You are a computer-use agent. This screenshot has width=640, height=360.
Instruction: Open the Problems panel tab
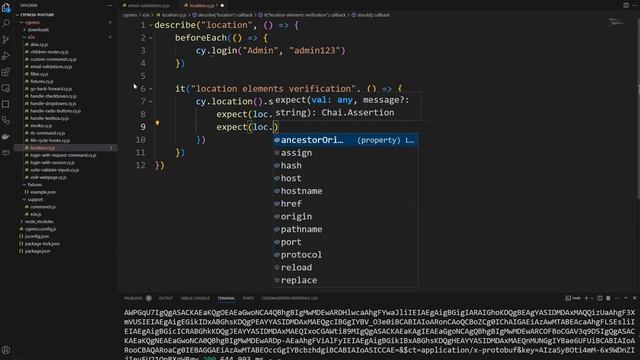click(133, 298)
